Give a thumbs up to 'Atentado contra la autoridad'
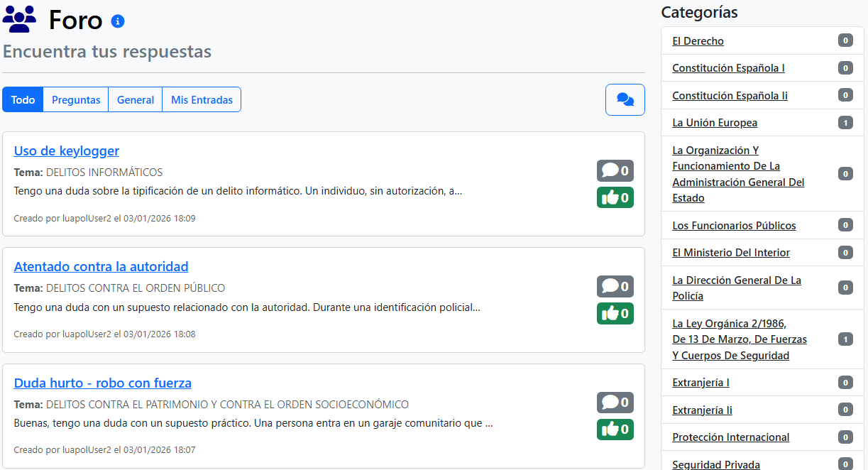Screen dimensions: 868x470 click(615, 313)
